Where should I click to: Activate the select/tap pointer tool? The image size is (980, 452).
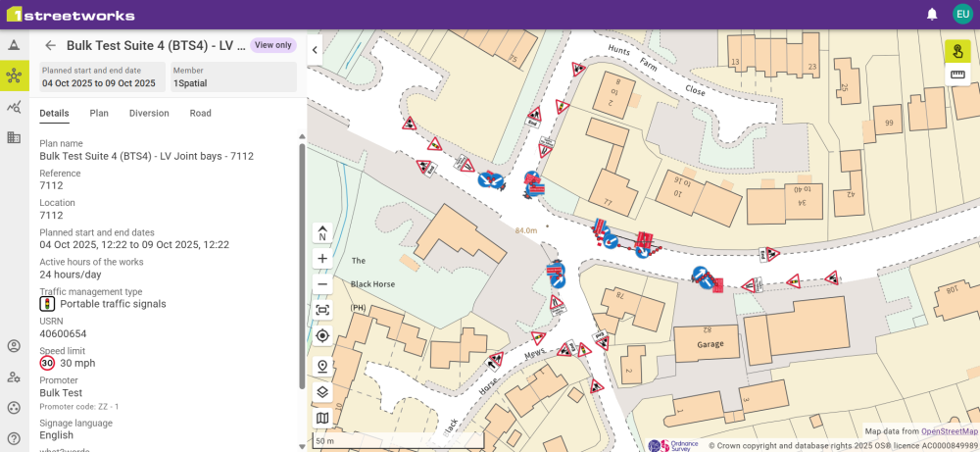click(x=957, y=51)
